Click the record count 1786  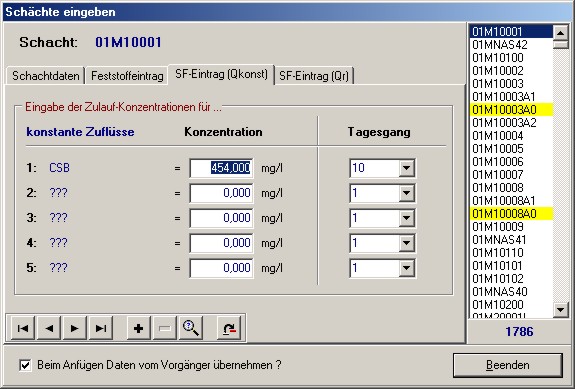pyautogui.click(x=519, y=332)
